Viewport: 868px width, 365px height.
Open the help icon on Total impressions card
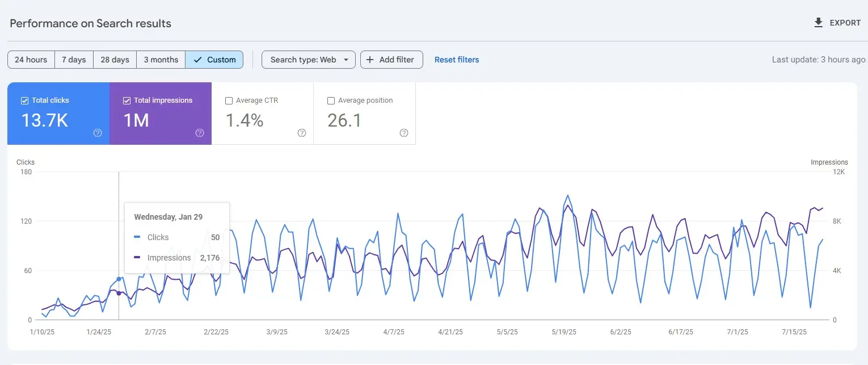click(x=199, y=133)
